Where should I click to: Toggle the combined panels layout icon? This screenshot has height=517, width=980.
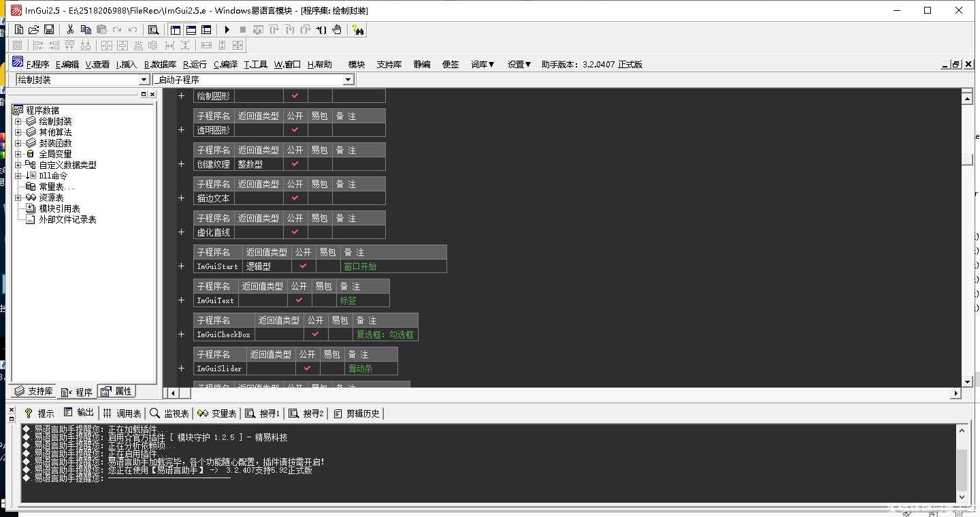point(206,29)
